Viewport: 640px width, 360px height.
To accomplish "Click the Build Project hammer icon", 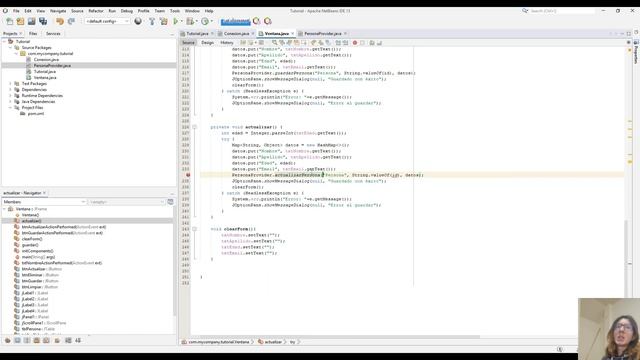I will tap(152, 21).
